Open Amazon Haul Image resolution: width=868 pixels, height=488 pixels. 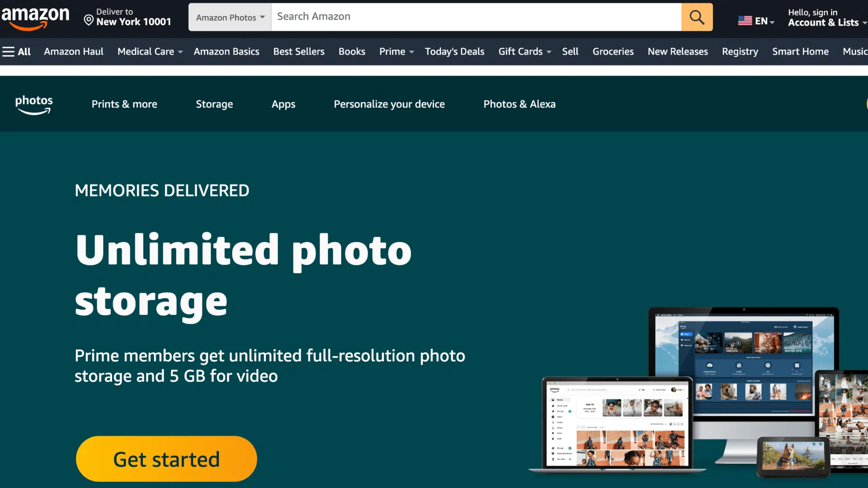pos(74,52)
